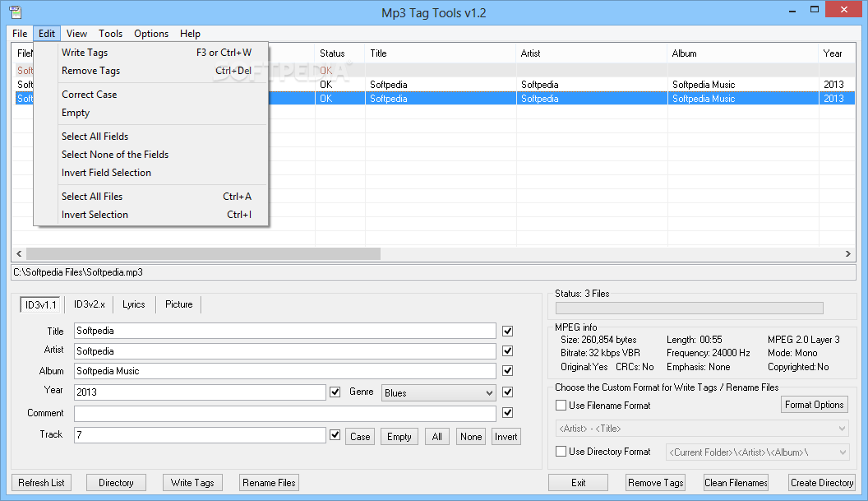This screenshot has height=501, width=868.
Task: Click the Exit button
Action: pyautogui.click(x=578, y=483)
